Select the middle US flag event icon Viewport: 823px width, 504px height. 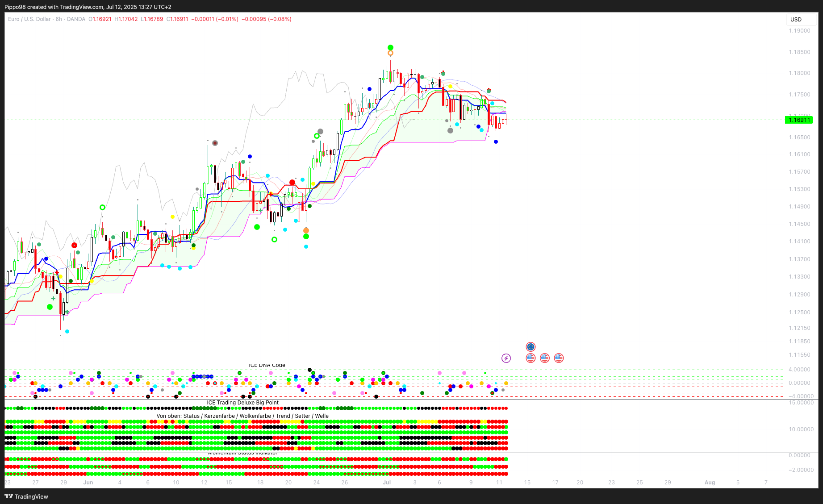point(545,358)
